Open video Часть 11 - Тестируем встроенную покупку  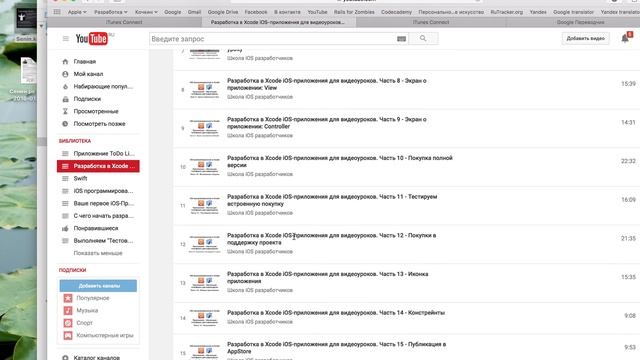click(332, 200)
